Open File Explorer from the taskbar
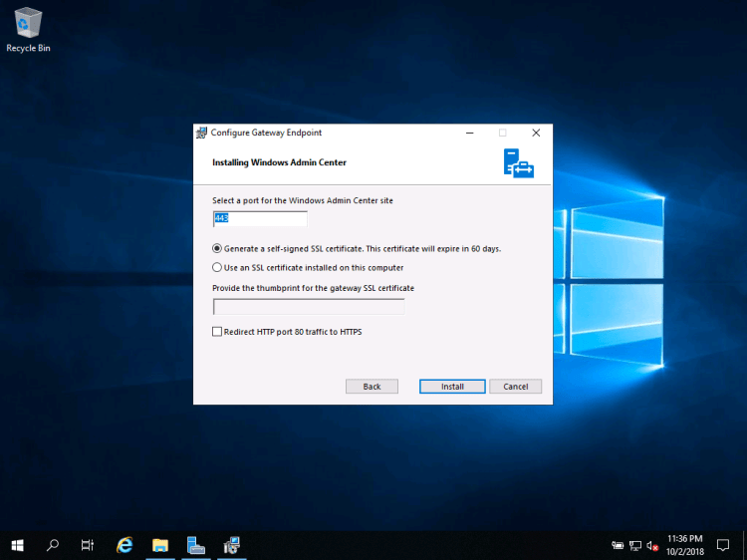Screen dimensions: 747x560 [160, 545]
